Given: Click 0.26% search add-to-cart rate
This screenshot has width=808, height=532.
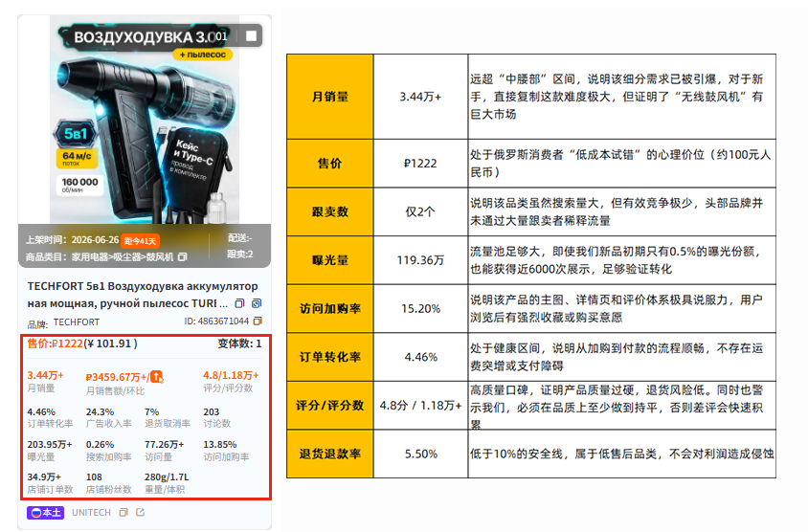Looking at the screenshot, I should (x=100, y=444).
